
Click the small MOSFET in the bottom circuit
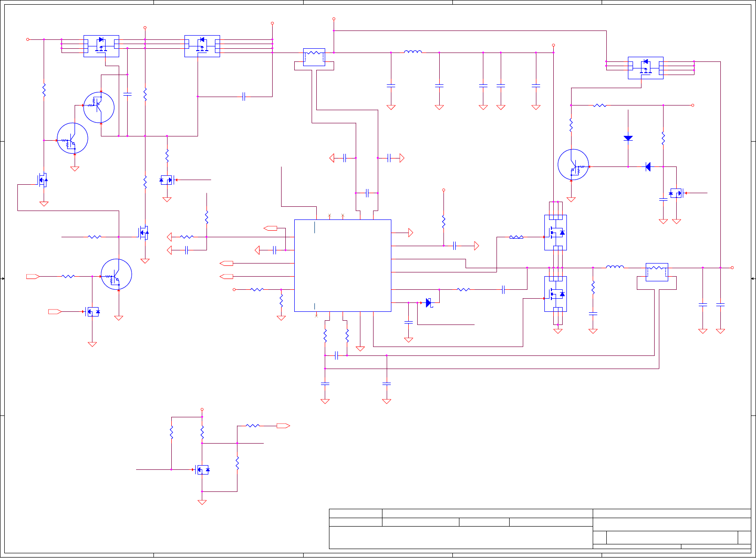[202, 469]
